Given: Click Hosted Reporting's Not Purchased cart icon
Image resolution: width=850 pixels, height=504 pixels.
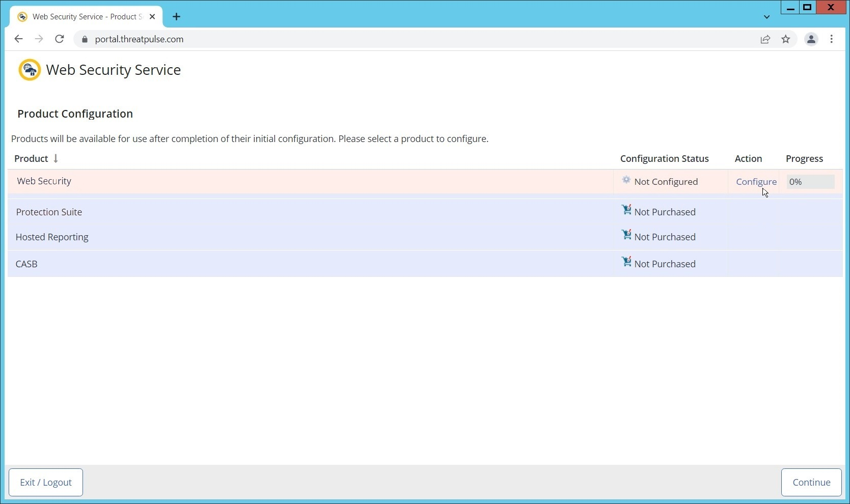Looking at the screenshot, I should coord(626,235).
